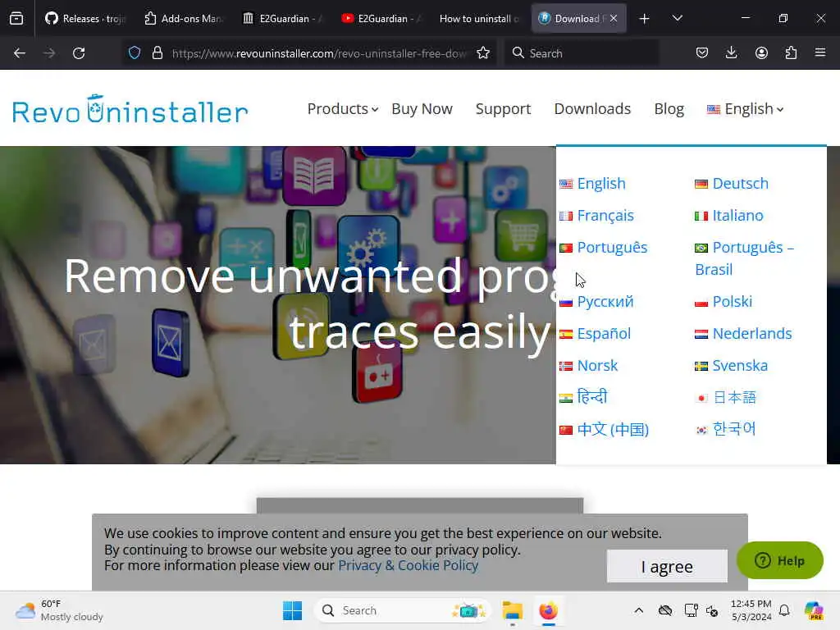
Task: Open the Firefox hamburger menu
Action: pos(820,52)
